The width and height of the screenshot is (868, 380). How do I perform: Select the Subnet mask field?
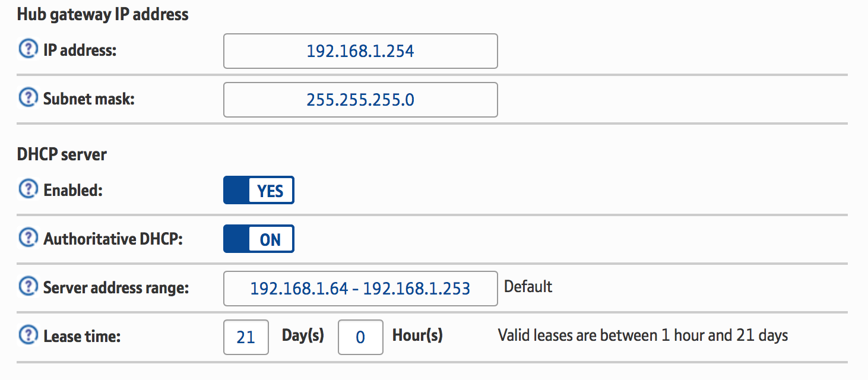[x=360, y=100]
